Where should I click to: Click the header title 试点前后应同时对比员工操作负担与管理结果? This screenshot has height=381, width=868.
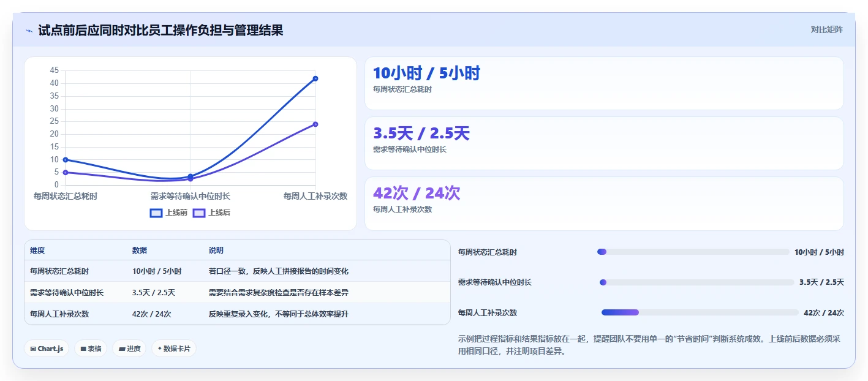pos(160,30)
